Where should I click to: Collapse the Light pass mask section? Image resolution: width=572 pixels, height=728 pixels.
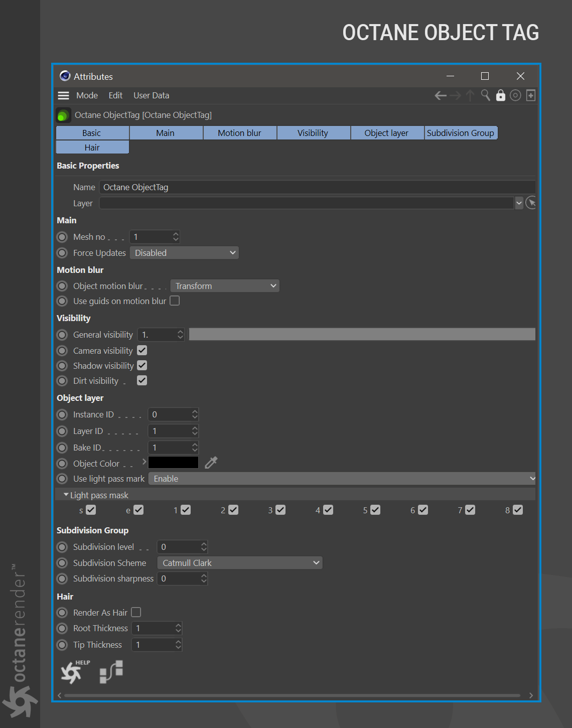coord(66,495)
